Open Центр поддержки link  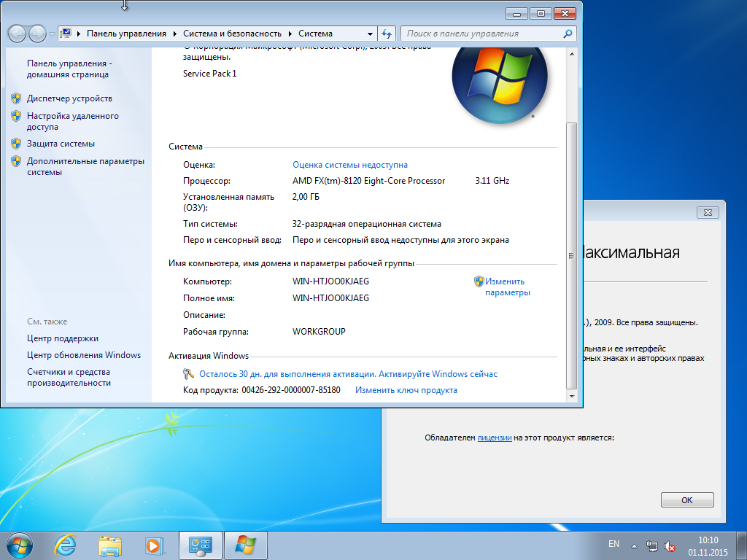[x=63, y=338]
